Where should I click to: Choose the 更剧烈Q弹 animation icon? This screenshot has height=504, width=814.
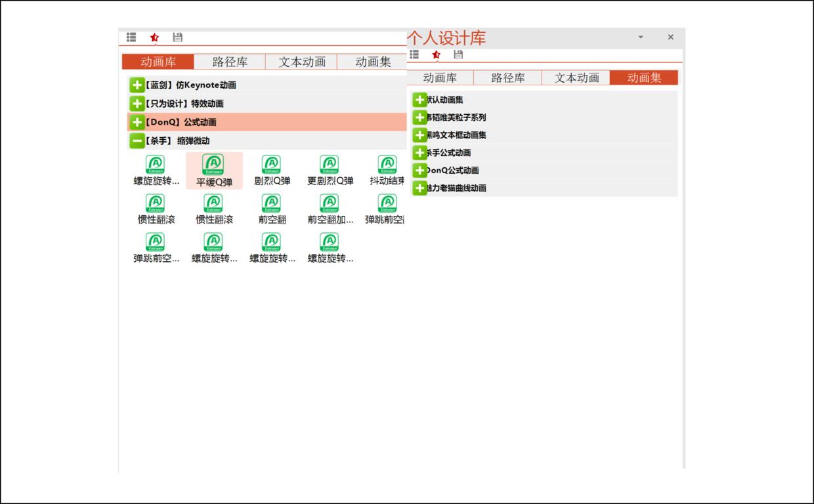point(330,165)
